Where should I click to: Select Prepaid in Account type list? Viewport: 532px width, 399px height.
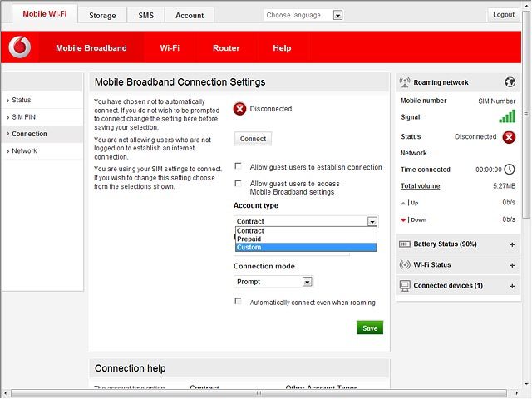point(306,239)
